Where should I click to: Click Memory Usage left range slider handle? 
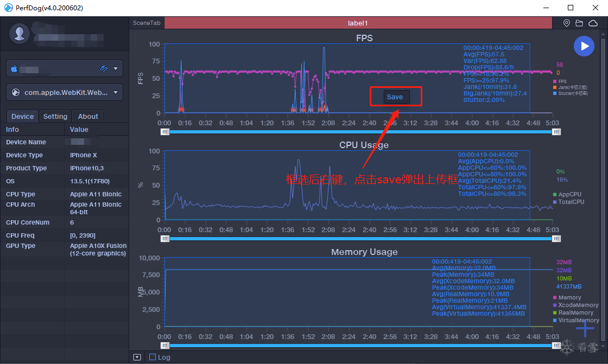click(x=165, y=346)
